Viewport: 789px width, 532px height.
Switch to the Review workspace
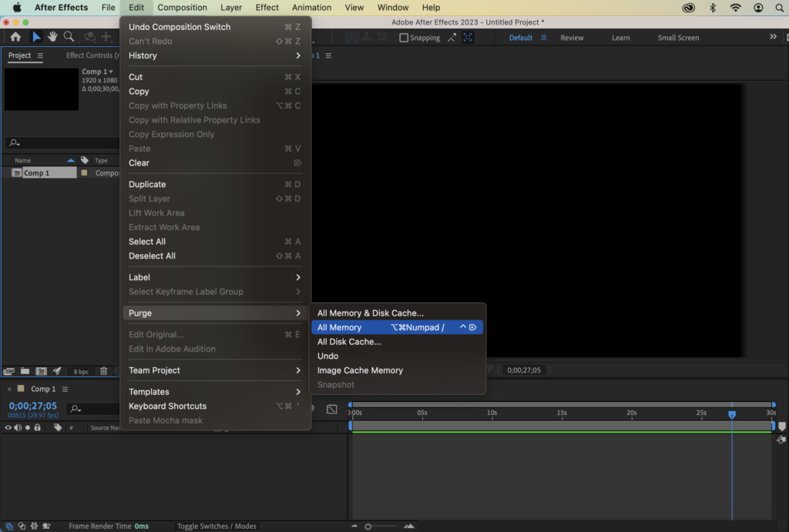coord(572,38)
